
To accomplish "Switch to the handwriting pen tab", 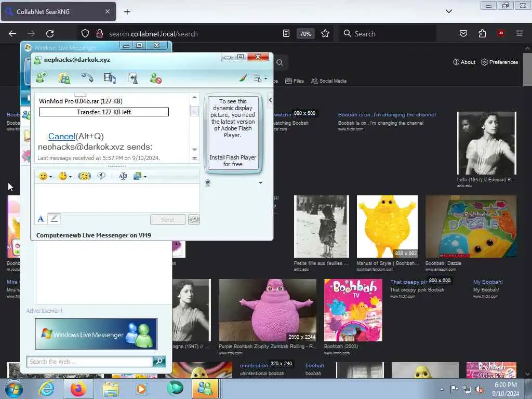I will [x=54, y=219].
